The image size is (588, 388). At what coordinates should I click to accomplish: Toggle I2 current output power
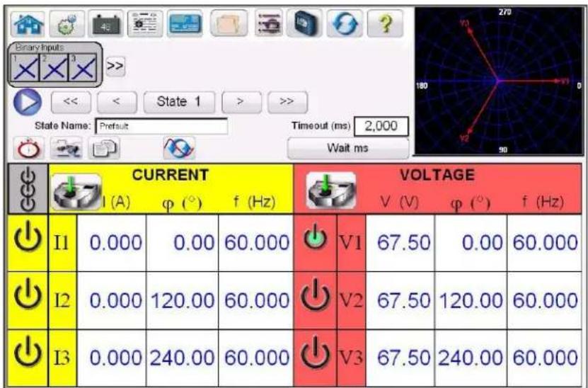coord(28,299)
